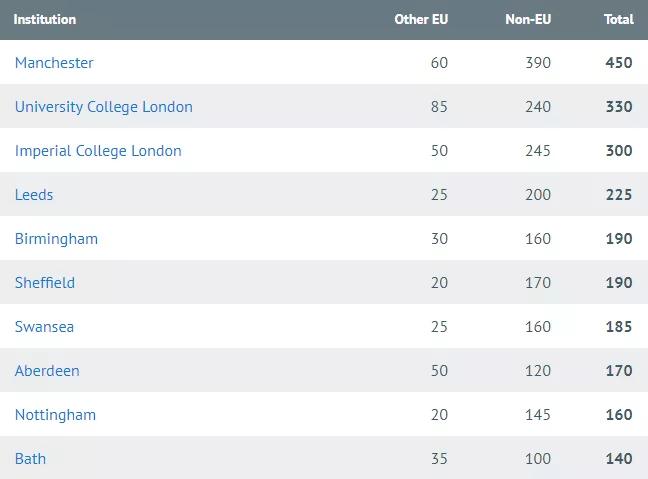Sort by the Institution column header
This screenshot has height=479, width=648.
tap(44, 19)
